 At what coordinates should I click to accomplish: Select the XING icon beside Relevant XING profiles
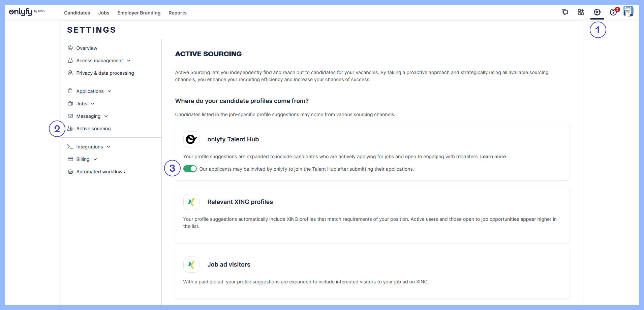[191, 202]
